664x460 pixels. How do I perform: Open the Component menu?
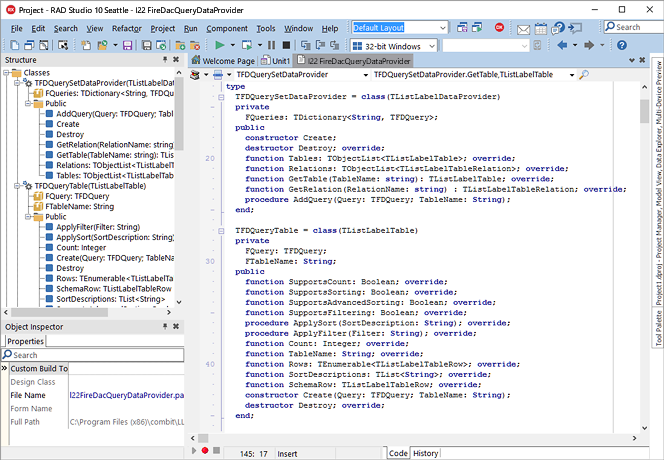[227, 28]
